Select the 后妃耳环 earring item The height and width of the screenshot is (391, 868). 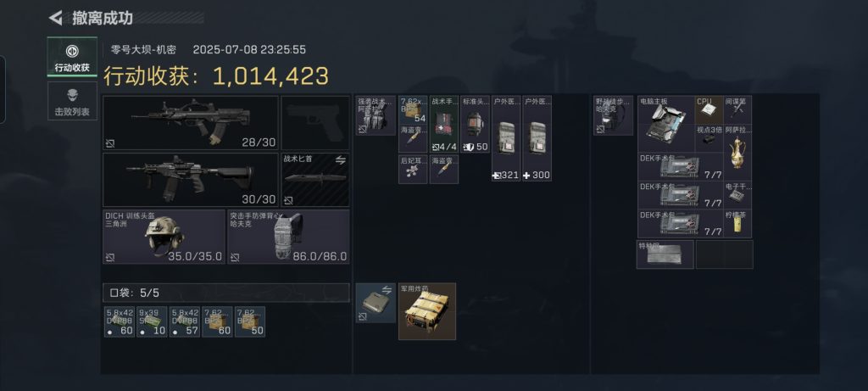[413, 169]
